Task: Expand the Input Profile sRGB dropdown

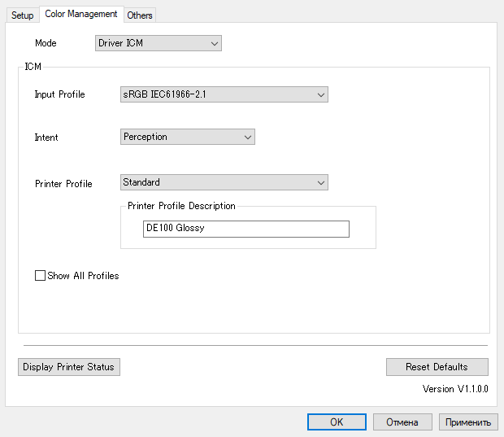Action: click(x=224, y=94)
